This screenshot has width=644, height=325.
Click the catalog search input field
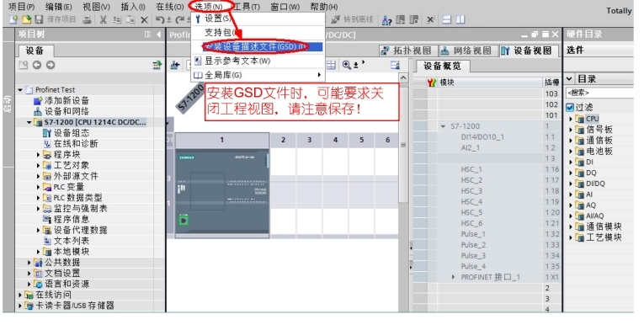tap(599, 93)
